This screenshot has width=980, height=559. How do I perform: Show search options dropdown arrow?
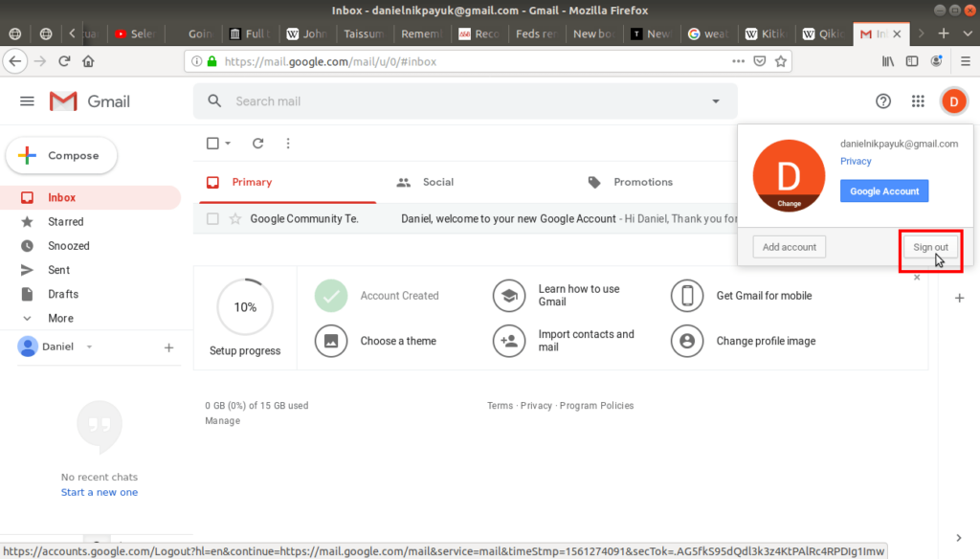click(716, 101)
